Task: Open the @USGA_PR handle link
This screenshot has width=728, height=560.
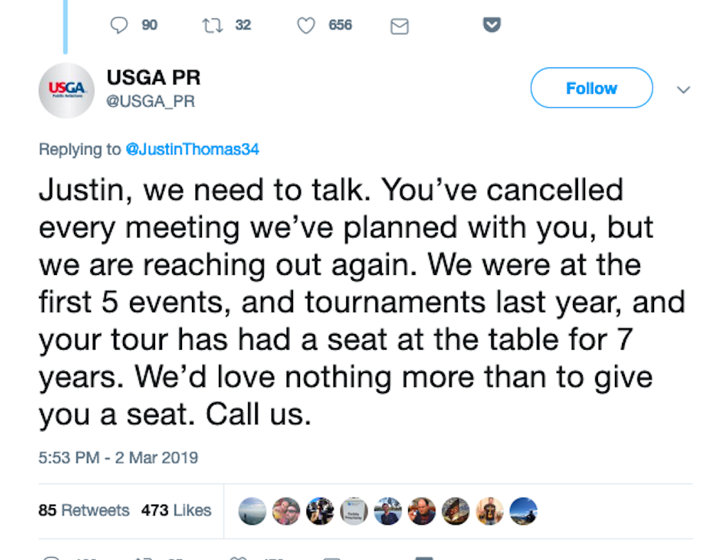Action: 151,101
